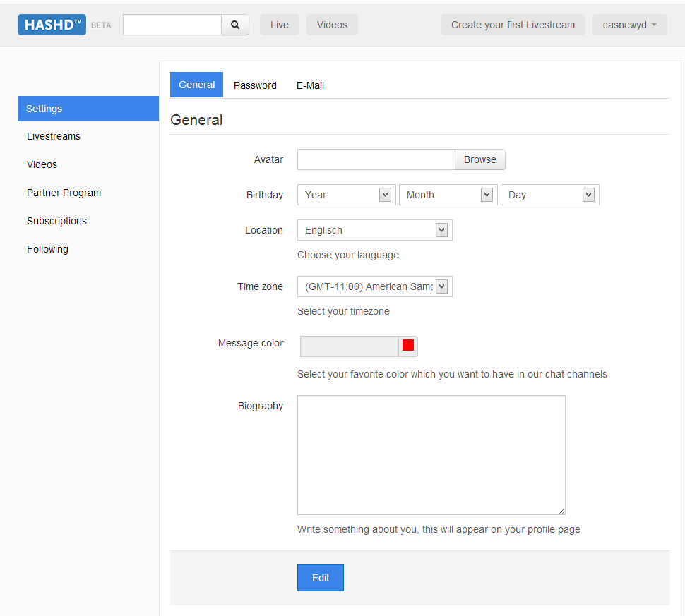
Task: Open Partner Program in the sidebar
Action: [x=64, y=193]
